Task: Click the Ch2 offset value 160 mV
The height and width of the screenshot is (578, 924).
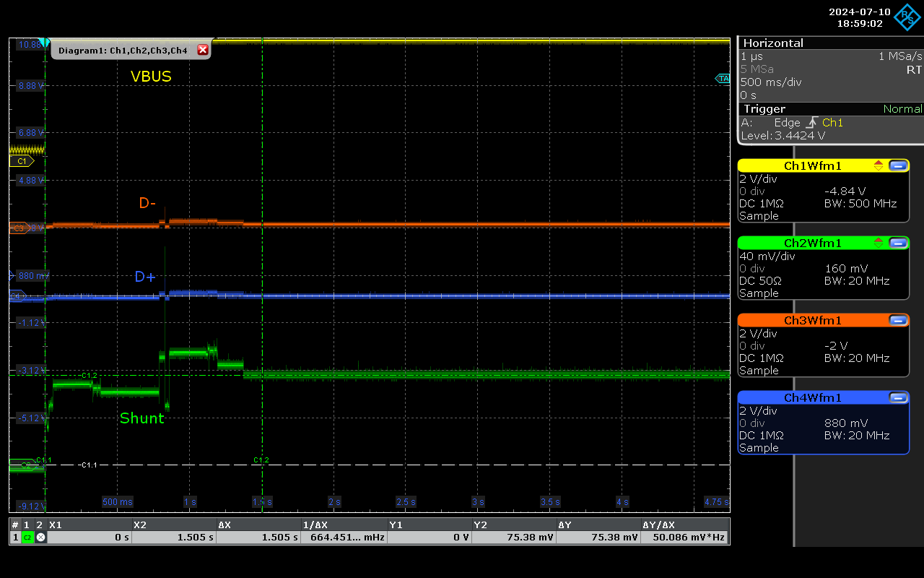Action: 846,269
